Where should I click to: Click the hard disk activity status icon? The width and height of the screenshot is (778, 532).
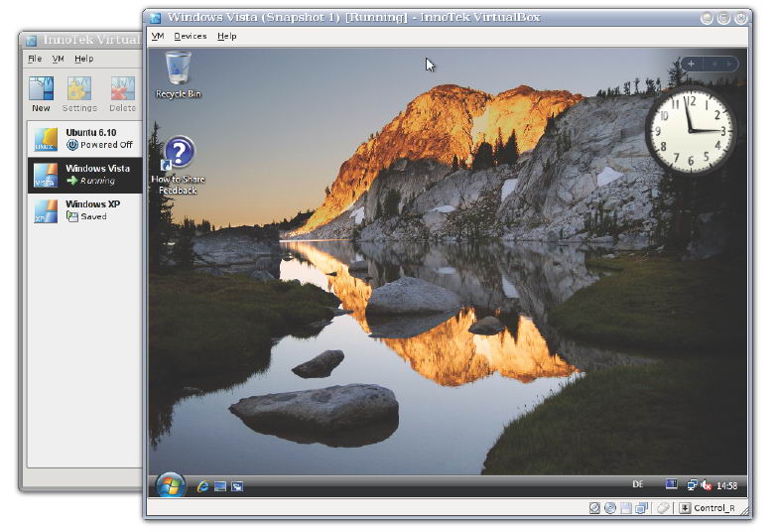[594, 508]
